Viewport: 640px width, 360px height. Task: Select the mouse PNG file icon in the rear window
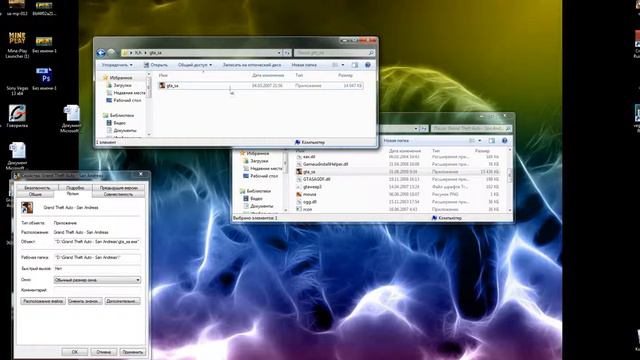(299, 194)
